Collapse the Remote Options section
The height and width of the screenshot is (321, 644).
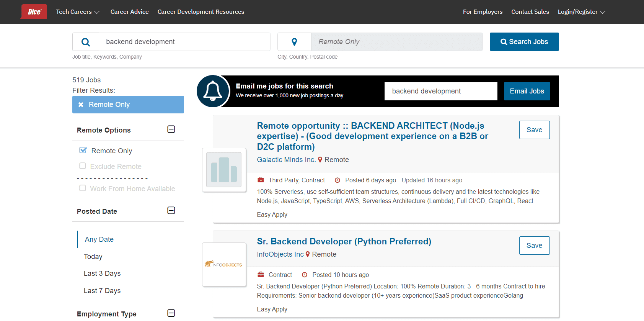(x=171, y=129)
